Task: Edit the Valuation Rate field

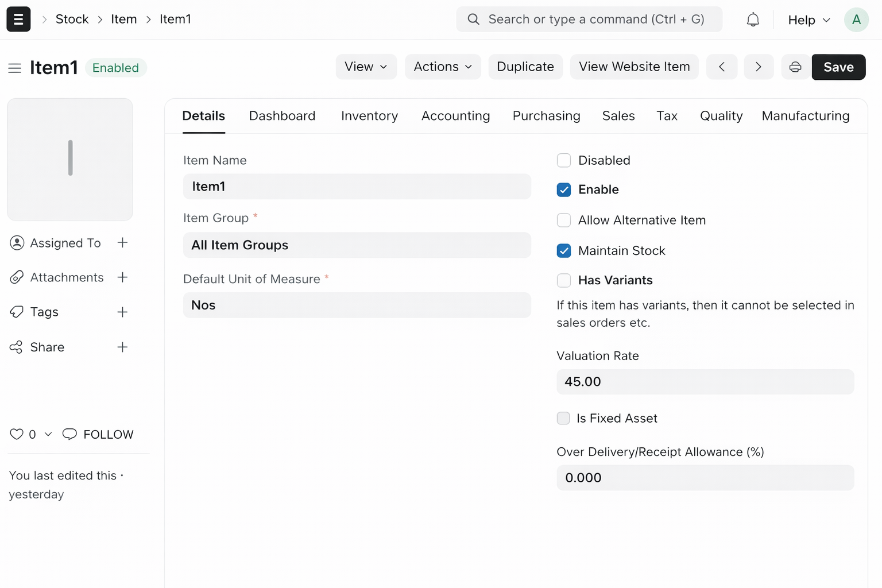Action: (x=705, y=382)
